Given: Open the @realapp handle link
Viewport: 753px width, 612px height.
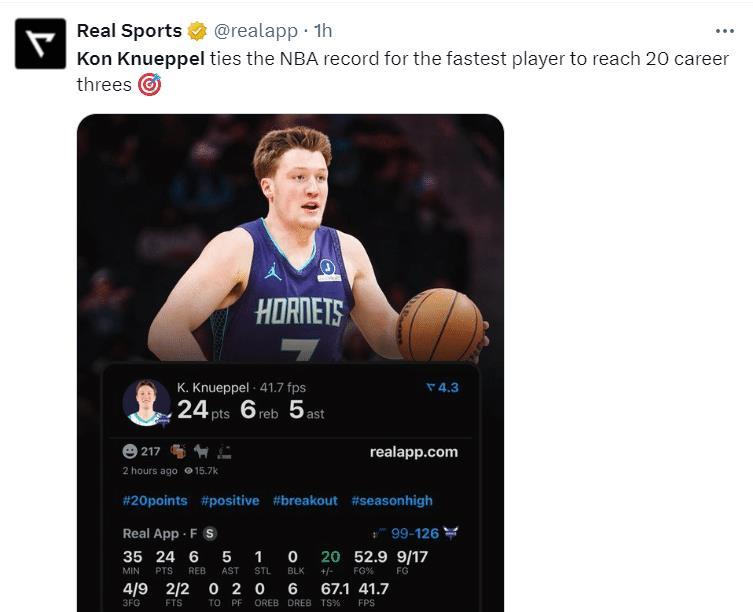Looking at the screenshot, I should [x=256, y=31].
